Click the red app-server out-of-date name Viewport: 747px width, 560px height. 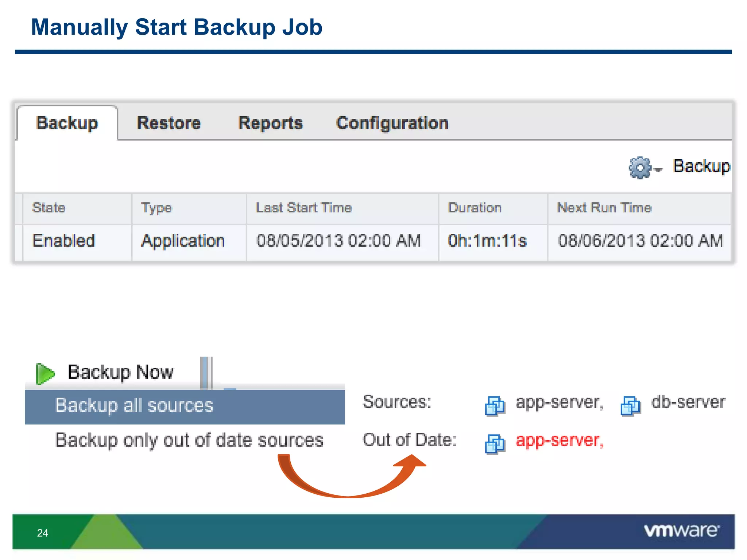click(x=560, y=441)
